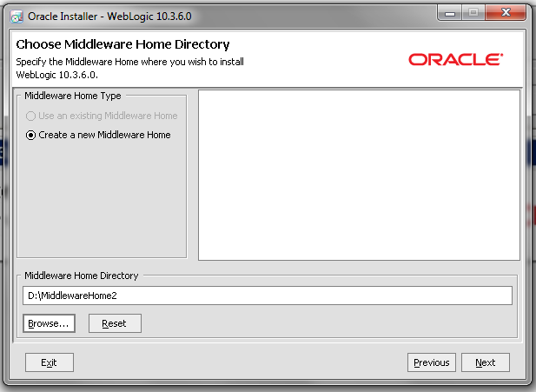Click the Specify the Middleware Home description text
This screenshot has width=536, height=392.
130,68
